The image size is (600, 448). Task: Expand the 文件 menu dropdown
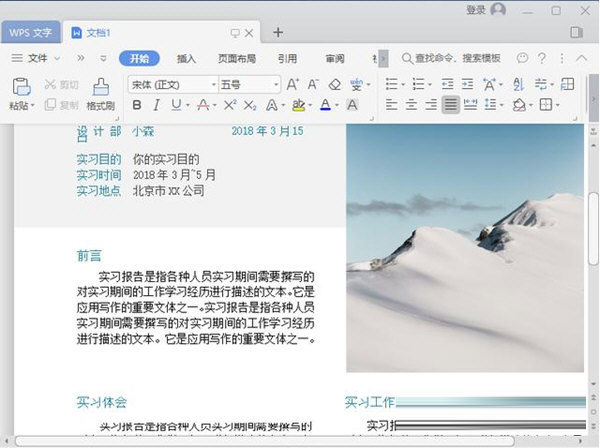coord(37,58)
